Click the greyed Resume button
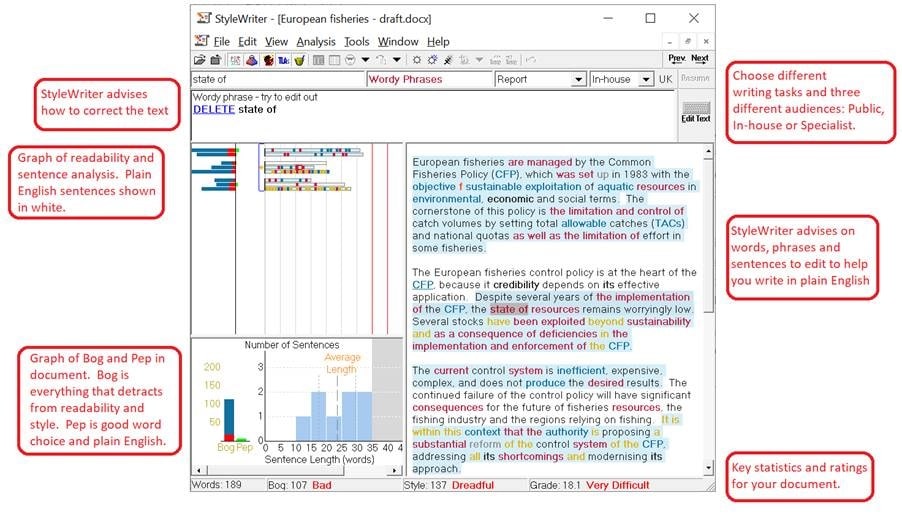Viewport: 902px width, 528px height. pos(695,78)
